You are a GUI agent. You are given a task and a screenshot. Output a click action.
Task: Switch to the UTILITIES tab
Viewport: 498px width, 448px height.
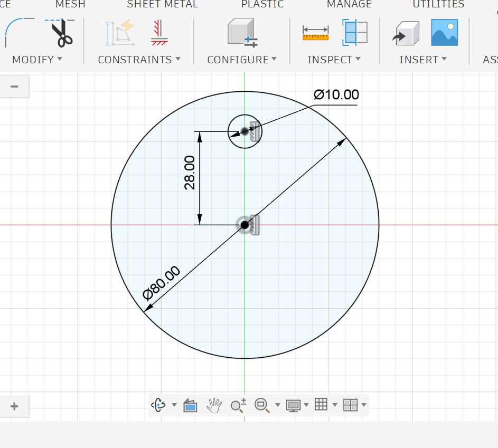click(438, 4)
